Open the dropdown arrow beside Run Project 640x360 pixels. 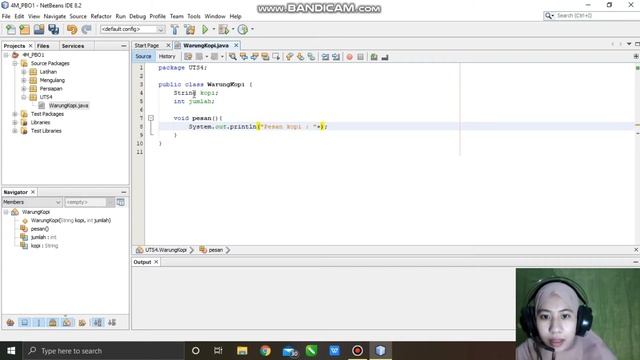pos(213,29)
